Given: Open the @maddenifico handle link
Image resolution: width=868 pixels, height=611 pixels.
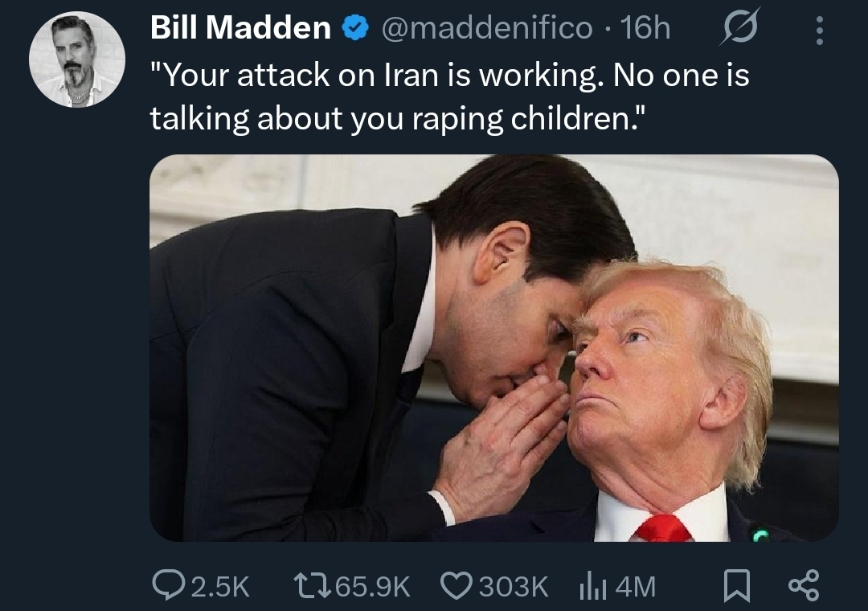Looking at the screenshot, I should coord(486,27).
